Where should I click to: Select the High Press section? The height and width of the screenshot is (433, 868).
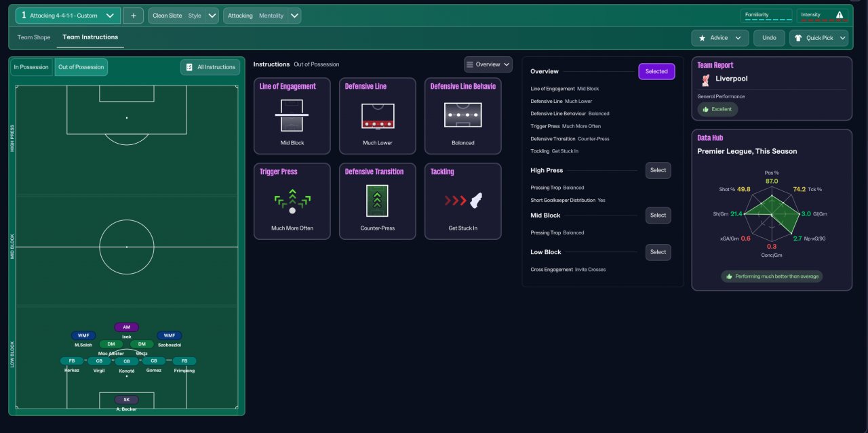658,170
